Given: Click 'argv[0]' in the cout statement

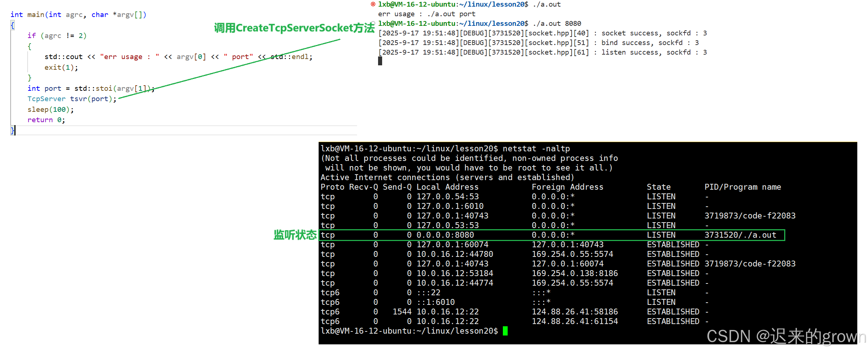Looking at the screenshot, I should point(191,57).
